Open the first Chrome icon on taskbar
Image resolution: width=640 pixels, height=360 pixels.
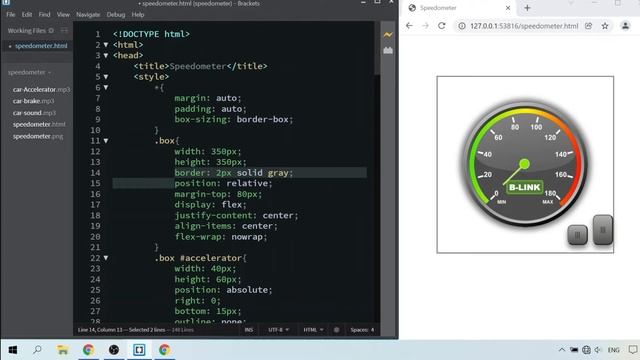88,350
